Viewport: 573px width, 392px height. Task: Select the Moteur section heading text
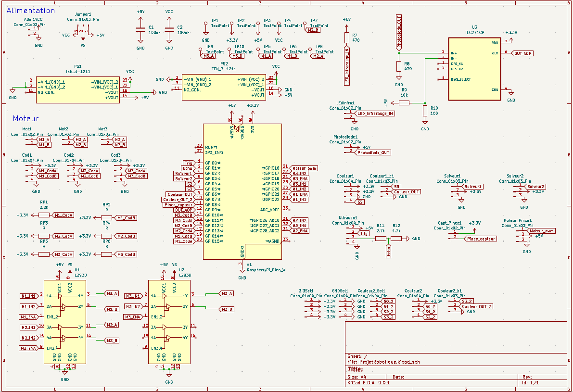click(x=25, y=118)
